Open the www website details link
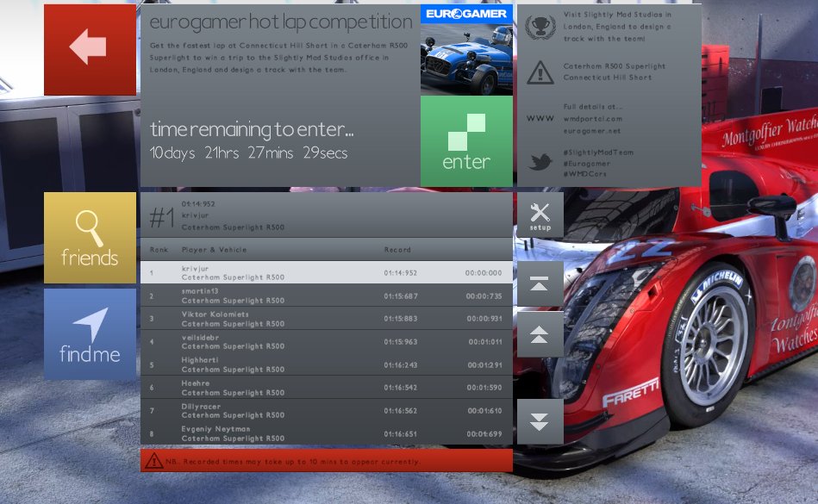Screen dimensions: 818x504 540,119
